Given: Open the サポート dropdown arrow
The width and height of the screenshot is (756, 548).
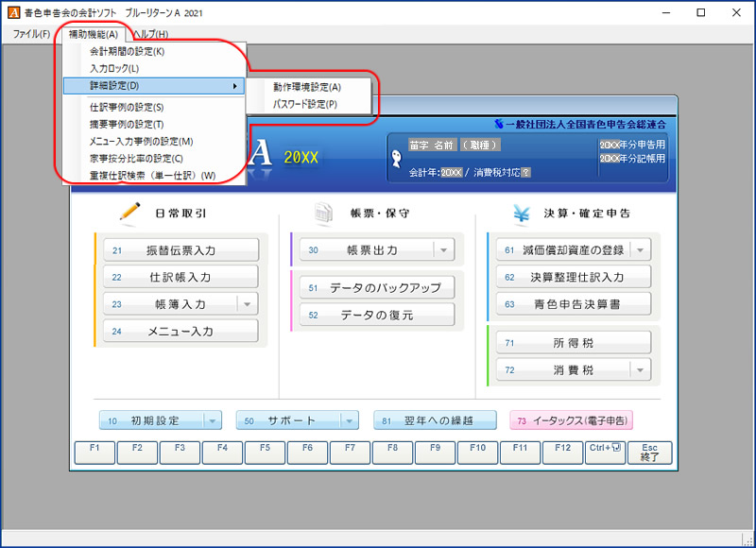Looking at the screenshot, I should 350,420.
